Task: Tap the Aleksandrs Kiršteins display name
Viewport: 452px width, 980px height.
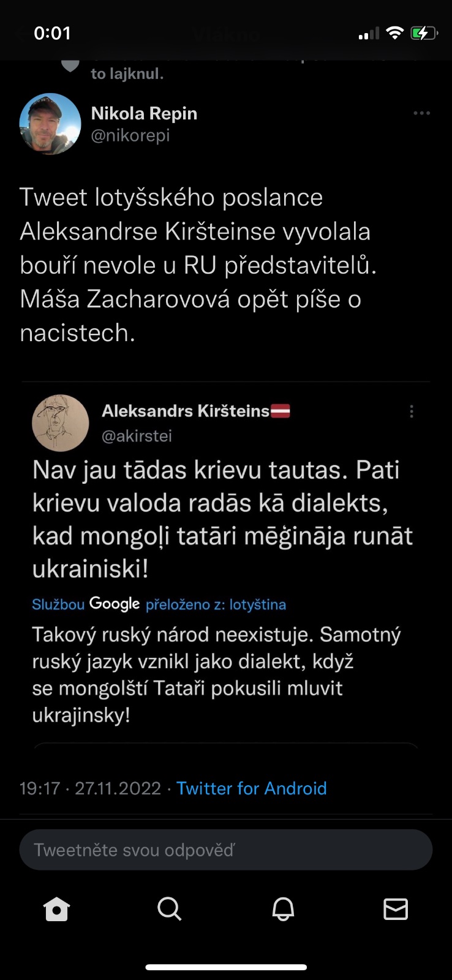Action: point(186,410)
